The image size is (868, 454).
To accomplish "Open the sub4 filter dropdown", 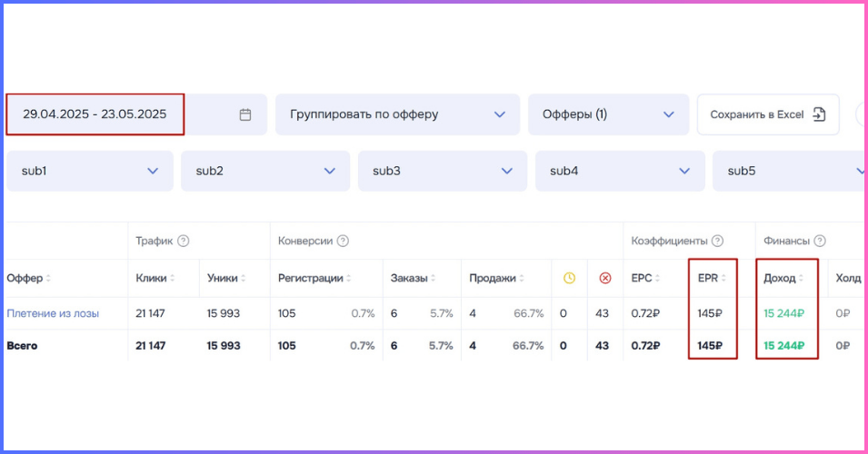I will pyautogui.click(x=620, y=171).
